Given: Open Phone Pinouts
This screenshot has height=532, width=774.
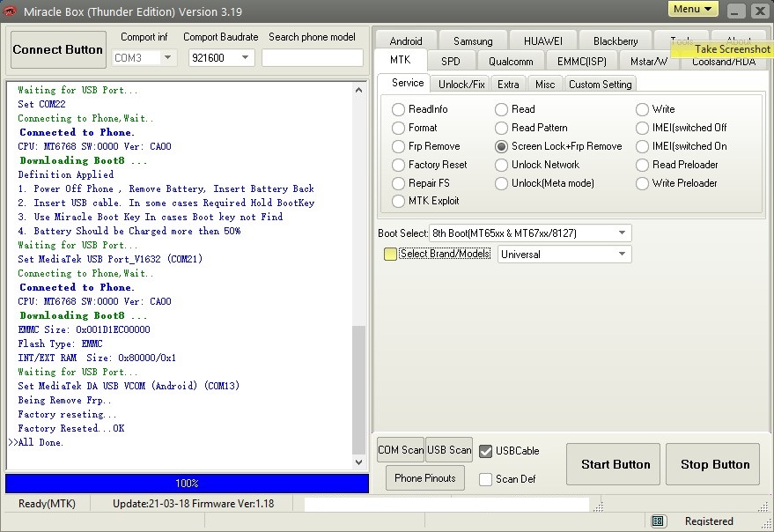Looking at the screenshot, I should tap(425, 478).
